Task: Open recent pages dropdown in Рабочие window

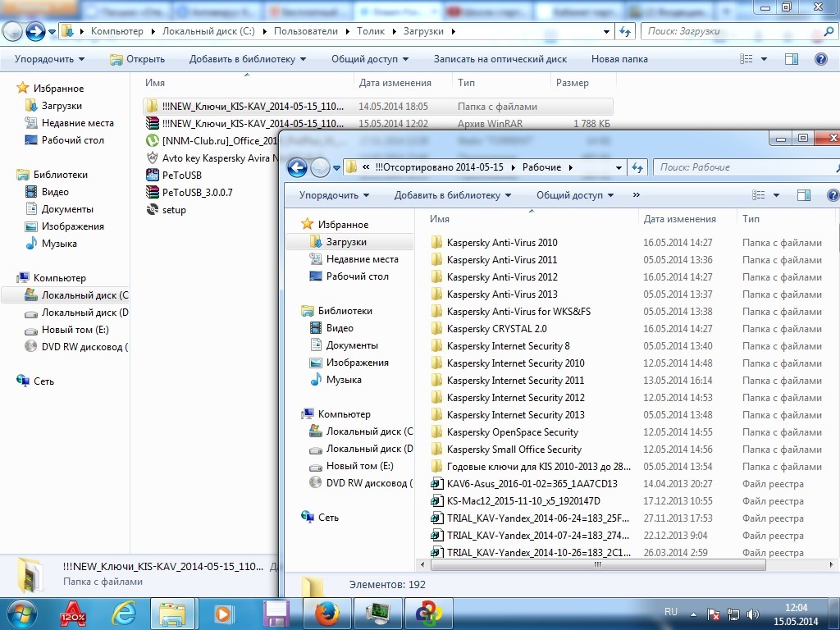Action: coord(336,167)
